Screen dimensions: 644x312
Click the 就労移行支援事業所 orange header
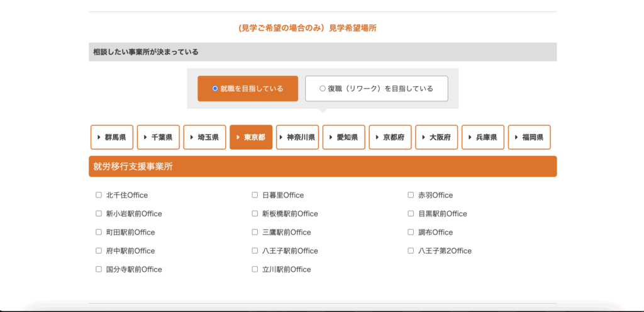click(323, 166)
